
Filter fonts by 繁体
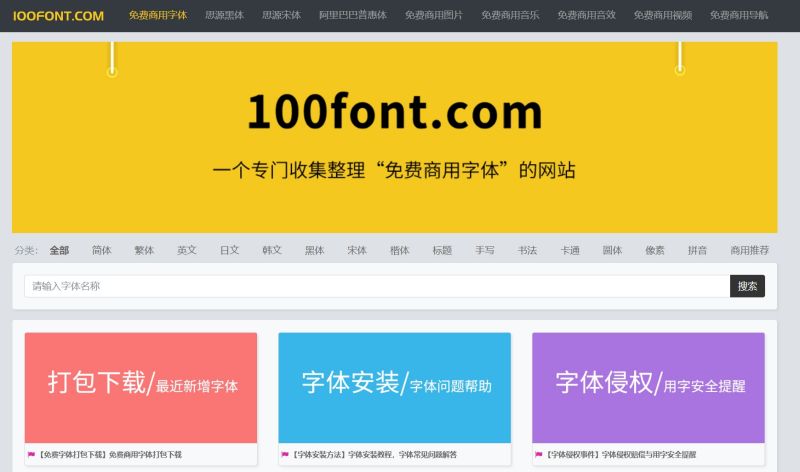(144, 250)
